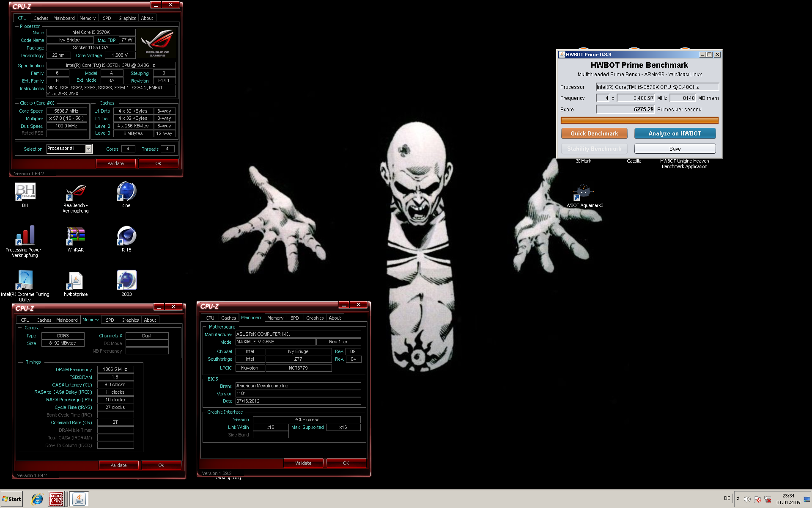Switch to Memory tab in the top CPU-Z window
The width and height of the screenshot is (812, 508).
[88, 18]
